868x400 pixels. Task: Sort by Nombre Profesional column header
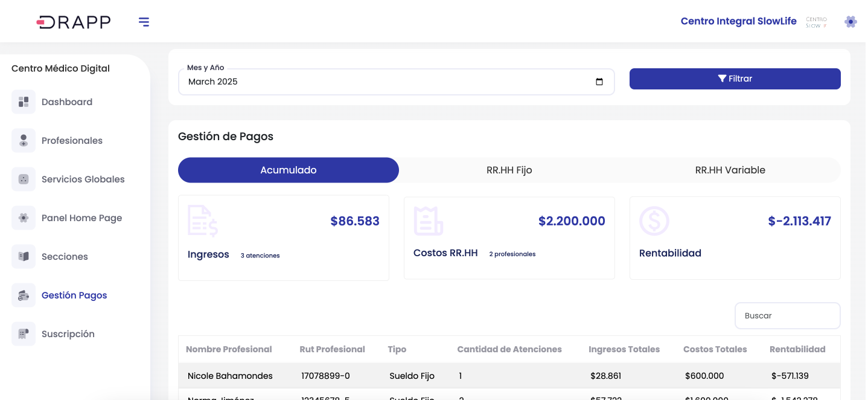pyautogui.click(x=229, y=349)
